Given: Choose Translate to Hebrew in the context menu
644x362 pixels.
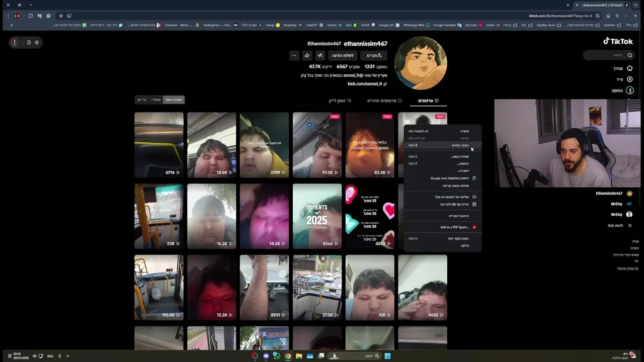Looking at the screenshot, I should 443,216.
